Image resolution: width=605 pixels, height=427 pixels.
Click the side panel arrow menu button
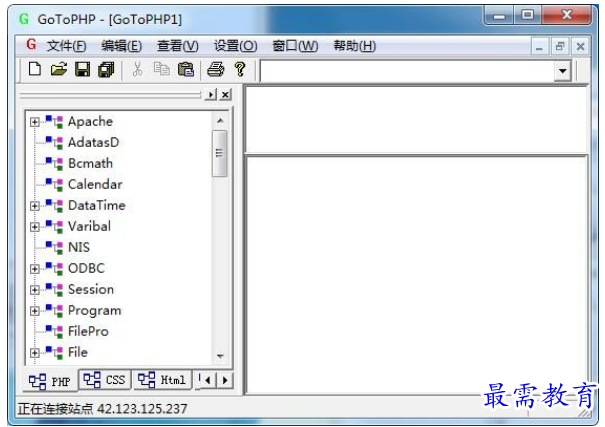click(211, 95)
